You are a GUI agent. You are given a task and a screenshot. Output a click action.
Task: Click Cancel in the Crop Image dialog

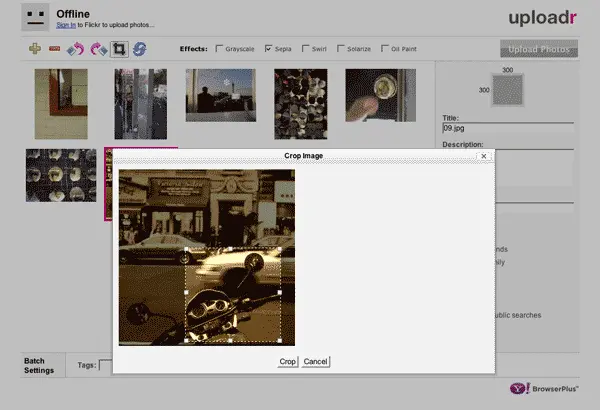point(315,361)
